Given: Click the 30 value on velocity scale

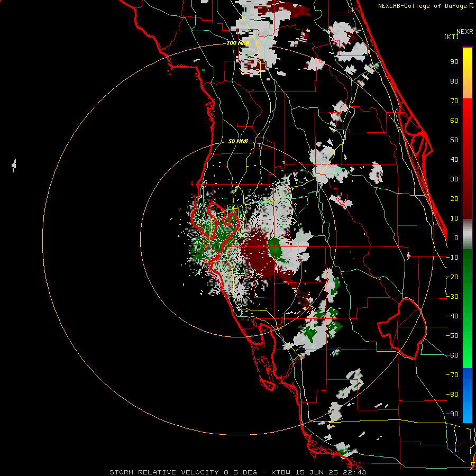Looking at the screenshot, I should click(x=454, y=179).
